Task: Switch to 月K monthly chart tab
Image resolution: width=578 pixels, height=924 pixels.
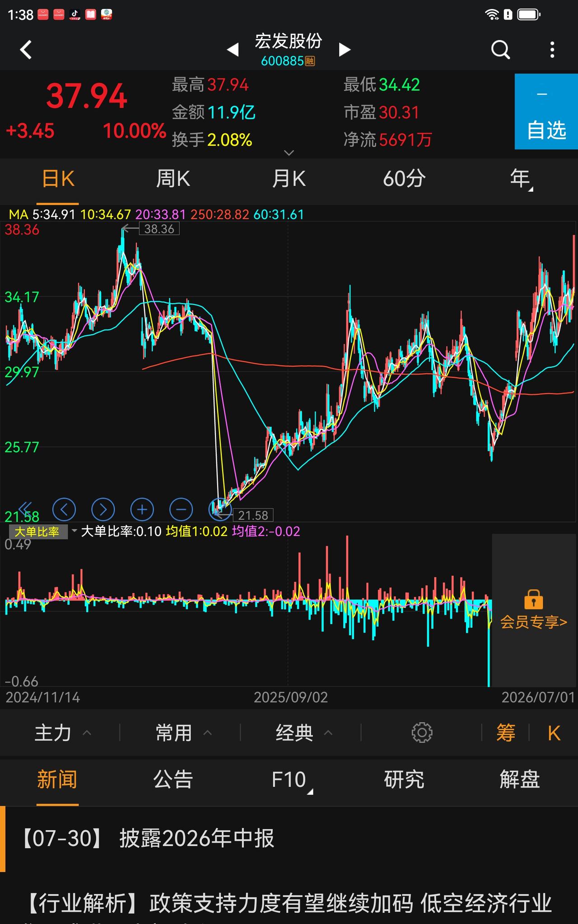Action: tap(289, 179)
